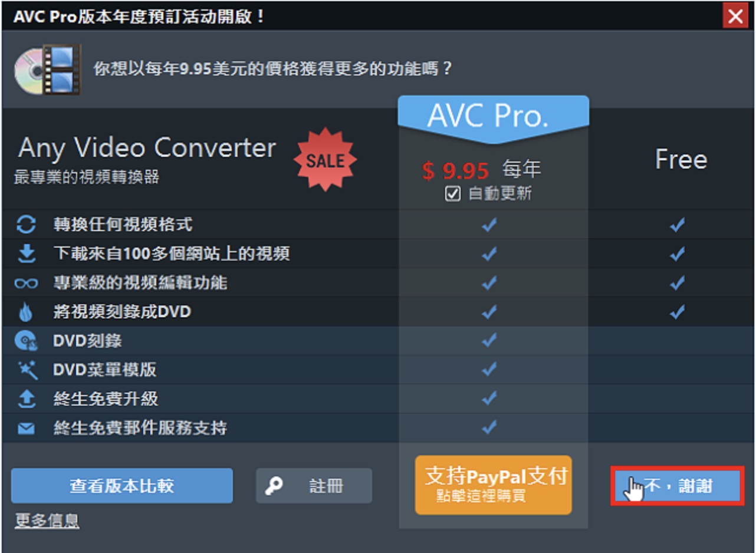
Task: Click the Any Video Converter disc logo
Action: [48, 70]
